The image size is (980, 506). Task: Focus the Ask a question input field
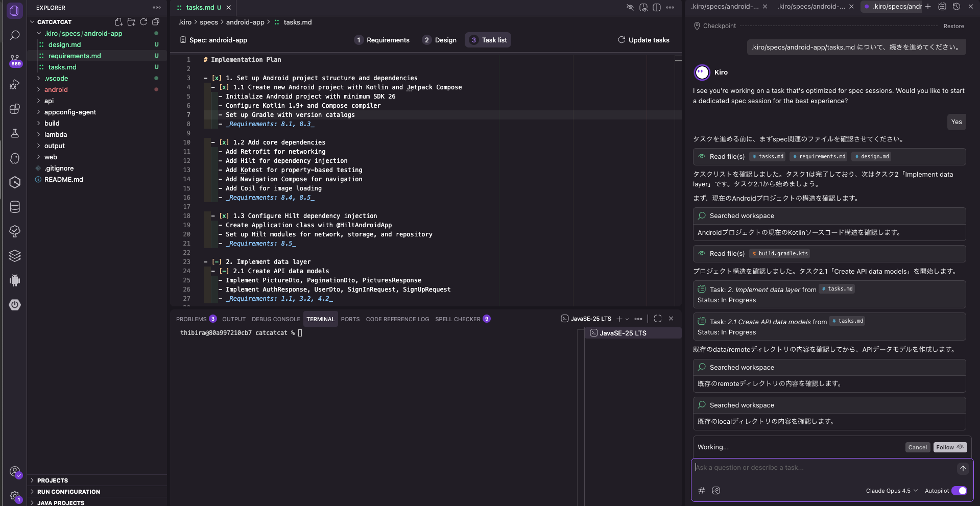(x=825, y=468)
